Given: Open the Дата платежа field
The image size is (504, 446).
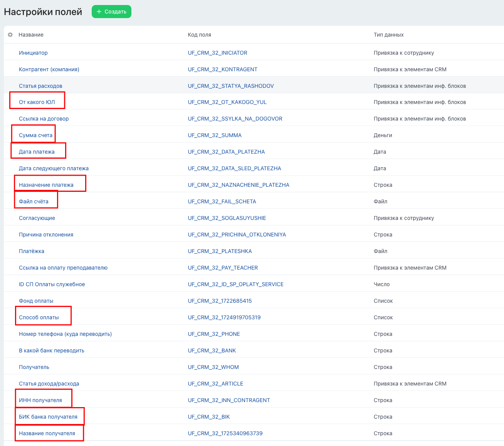Looking at the screenshot, I should [37, 152].
